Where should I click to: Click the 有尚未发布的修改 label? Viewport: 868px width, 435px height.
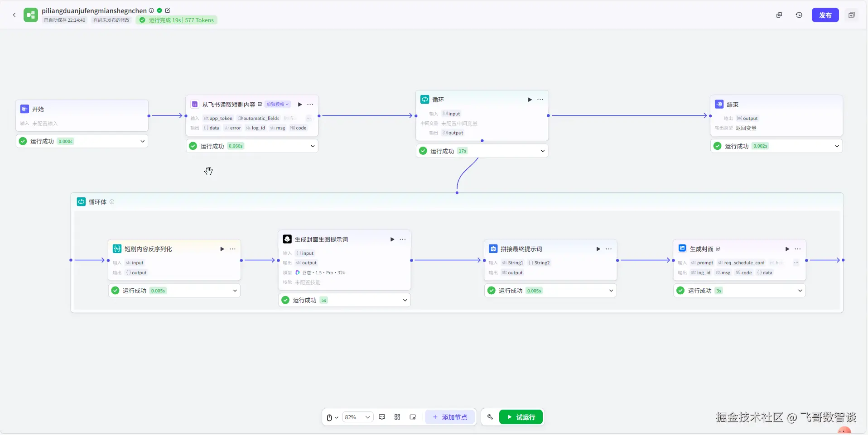click(x=111, y=20)
